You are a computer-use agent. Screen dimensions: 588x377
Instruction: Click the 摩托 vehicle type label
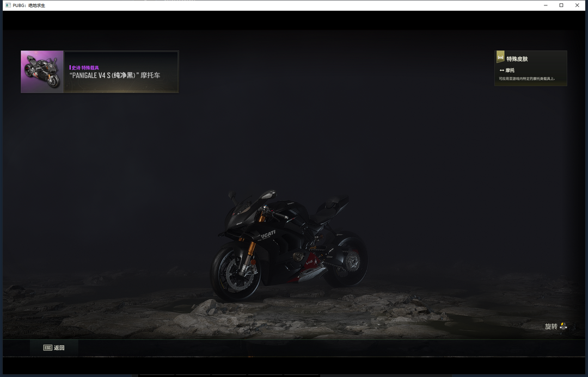(x=510, y=71)
